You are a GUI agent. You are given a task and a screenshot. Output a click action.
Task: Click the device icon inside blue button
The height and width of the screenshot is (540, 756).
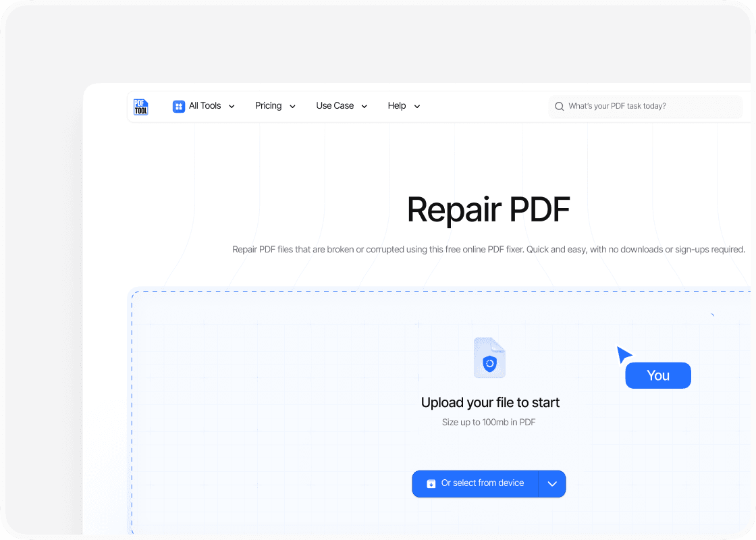tap(431, 483)
